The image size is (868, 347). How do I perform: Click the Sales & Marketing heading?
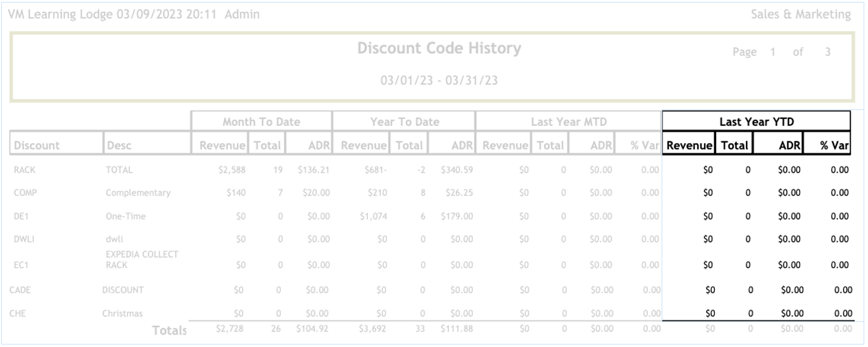(x=800, y=14)
